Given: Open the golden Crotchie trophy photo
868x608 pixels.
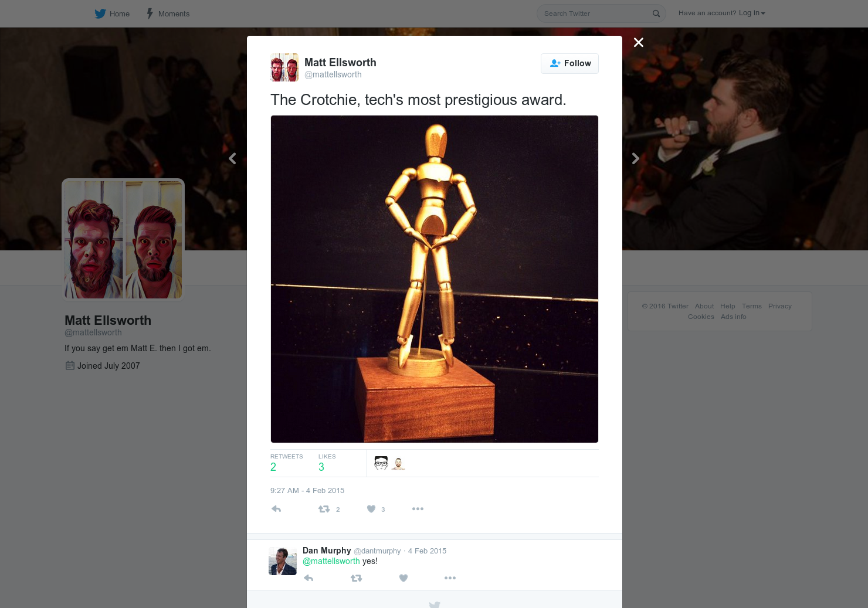Looking at the screenshot, I should [x=435, y=279].
